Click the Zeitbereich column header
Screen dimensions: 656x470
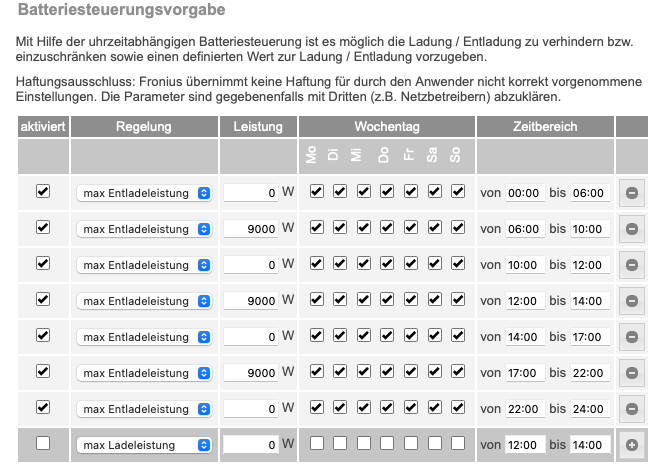coord(545,127)
